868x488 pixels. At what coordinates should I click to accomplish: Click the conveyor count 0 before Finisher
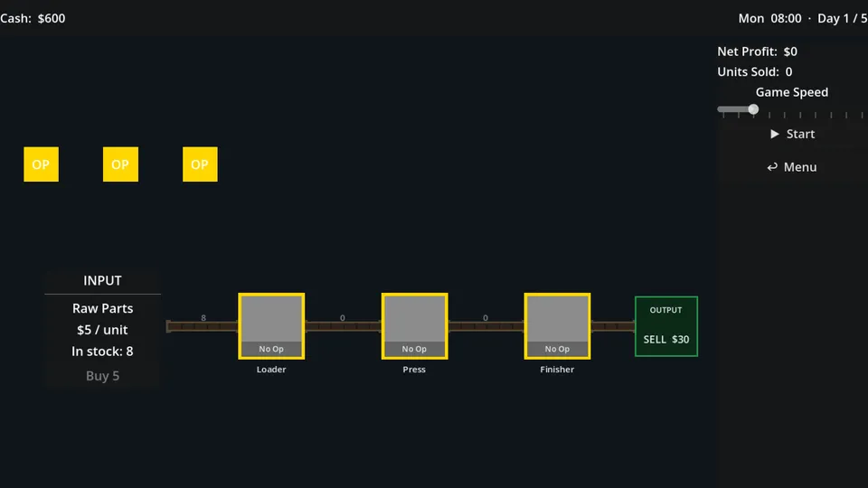coord(486,318)
